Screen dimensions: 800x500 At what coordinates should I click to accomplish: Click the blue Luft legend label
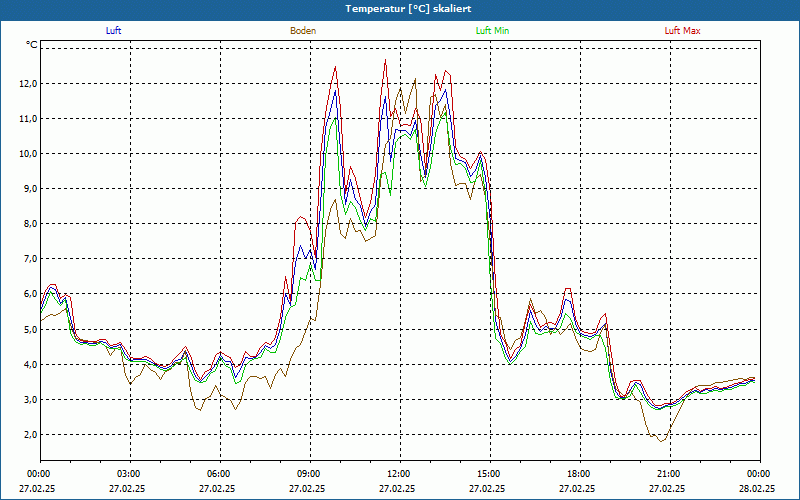coord(113,31)
